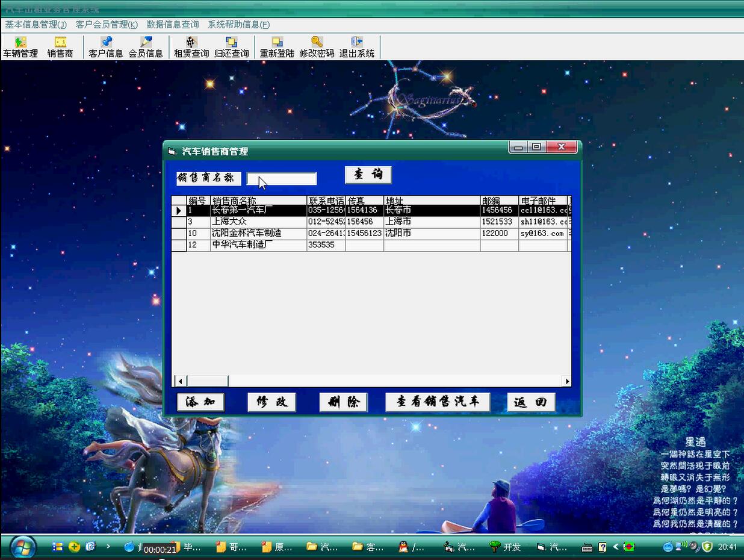Click the 地址 column header
Image resolution: width=744 pixels, height=560 pixels.
(432, 201)
